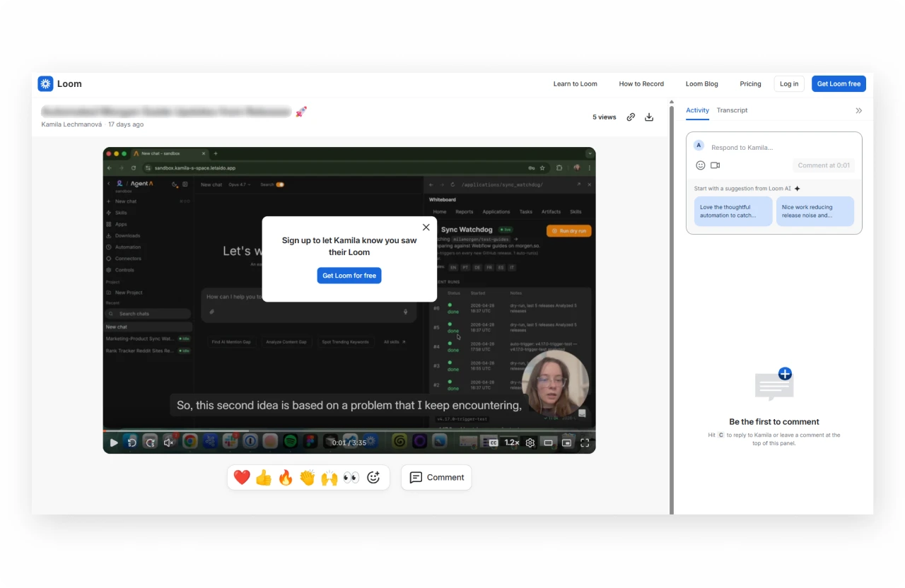Viewport: 905px width, 588px height.
Task: Choose the 'Love the thoughtful automation' suggestion
Action: (733, 211)
